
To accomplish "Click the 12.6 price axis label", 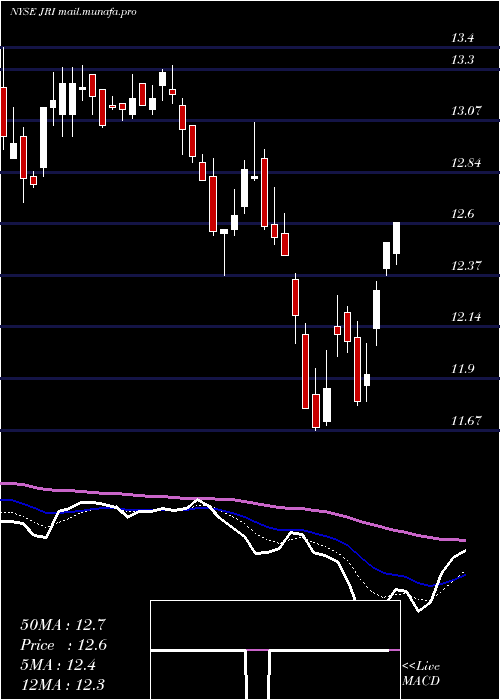I will [x=462, y=214].
